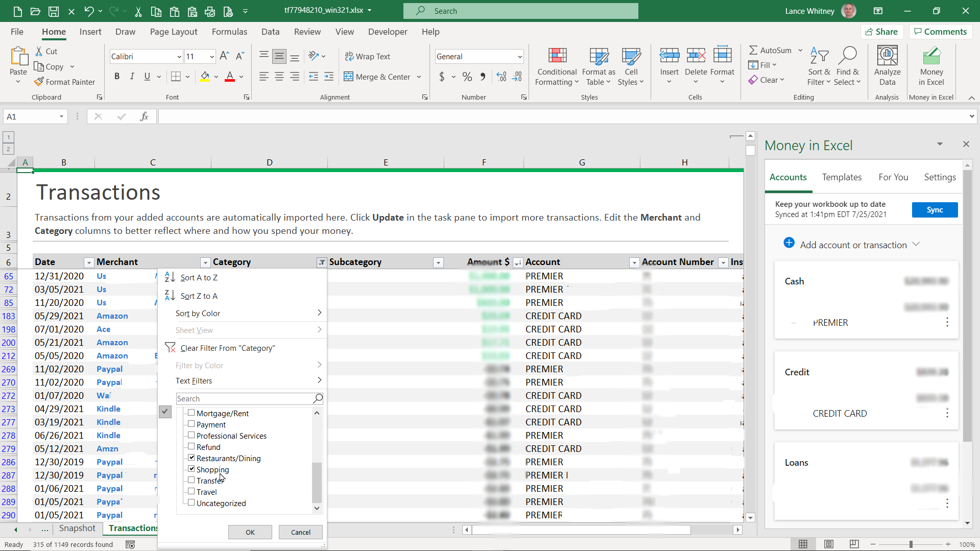The image size is (980, 551).
Task: Open Format as Table gallery
Action: click(x=599, y=67)
